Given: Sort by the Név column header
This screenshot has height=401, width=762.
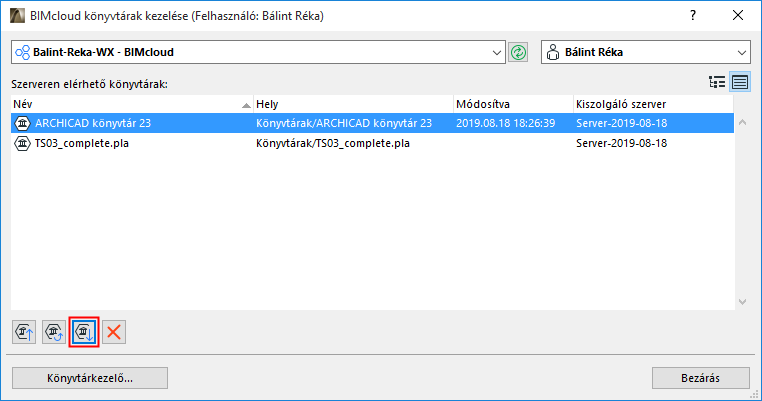Looking at the screenshot, I should click(x=132, y=104).
